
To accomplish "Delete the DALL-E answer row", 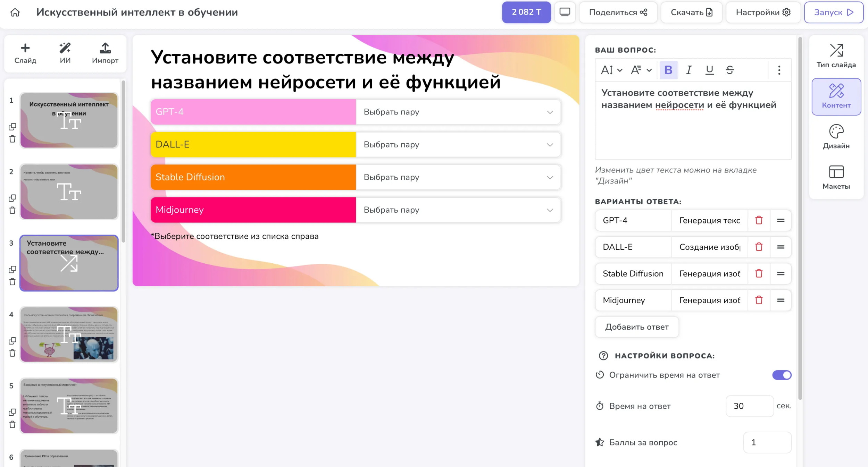I will [x=759, y=247].
